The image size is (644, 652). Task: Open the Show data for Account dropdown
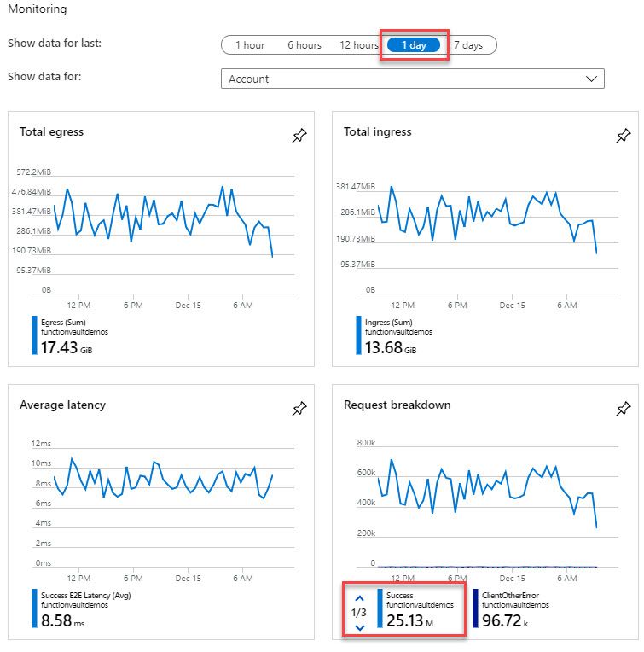pyautogui.click(x=411, y=79)
